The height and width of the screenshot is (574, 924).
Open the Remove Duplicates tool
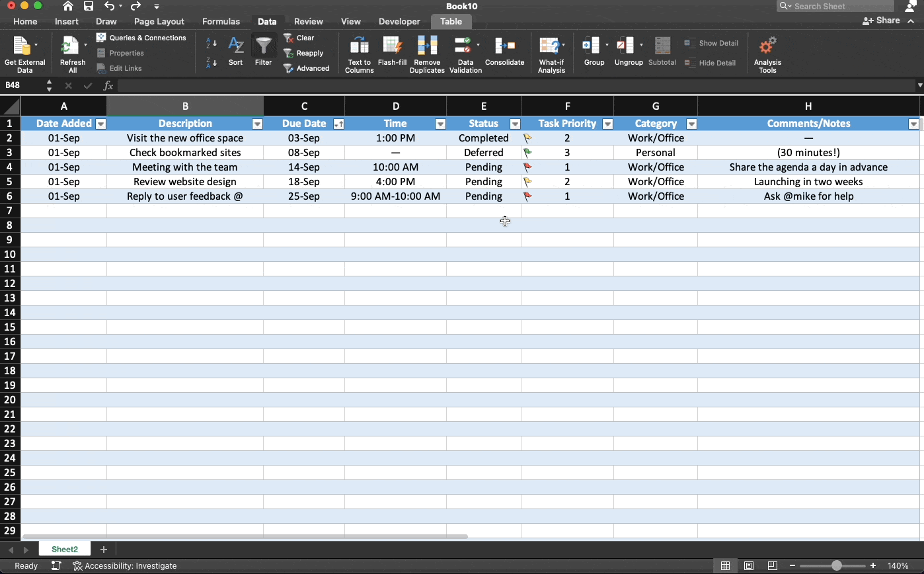pos(427,53)
